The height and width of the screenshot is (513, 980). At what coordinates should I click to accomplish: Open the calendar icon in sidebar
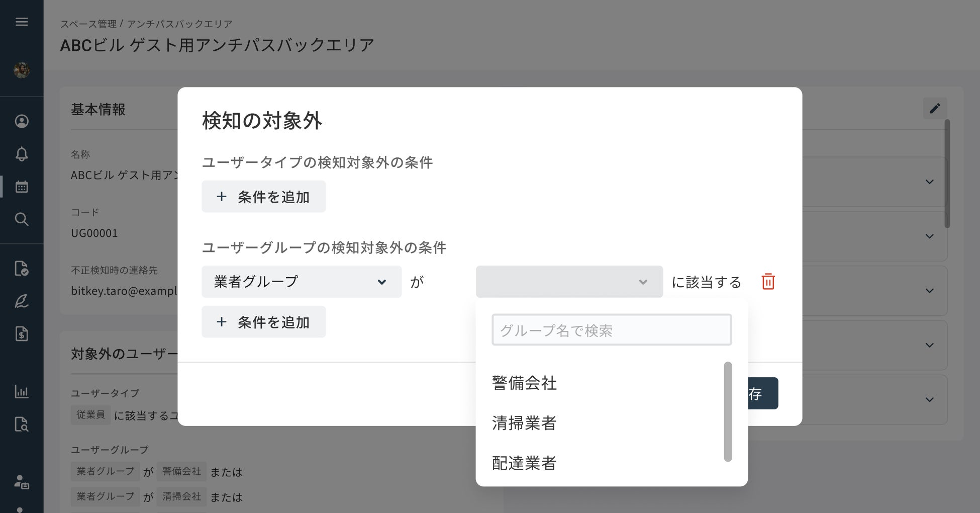point(22,187)
